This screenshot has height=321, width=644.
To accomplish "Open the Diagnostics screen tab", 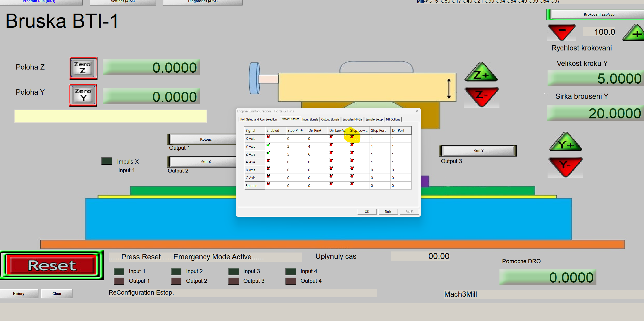I will pos(203,2).
